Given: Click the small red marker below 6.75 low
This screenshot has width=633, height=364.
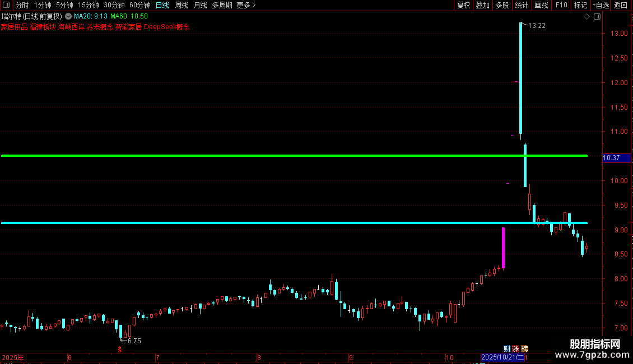Looking at the screenshot, I should click(120, 349).
